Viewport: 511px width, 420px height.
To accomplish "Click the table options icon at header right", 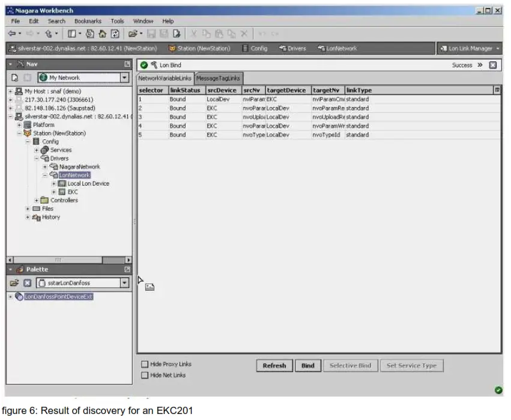I will click(497, 90).
